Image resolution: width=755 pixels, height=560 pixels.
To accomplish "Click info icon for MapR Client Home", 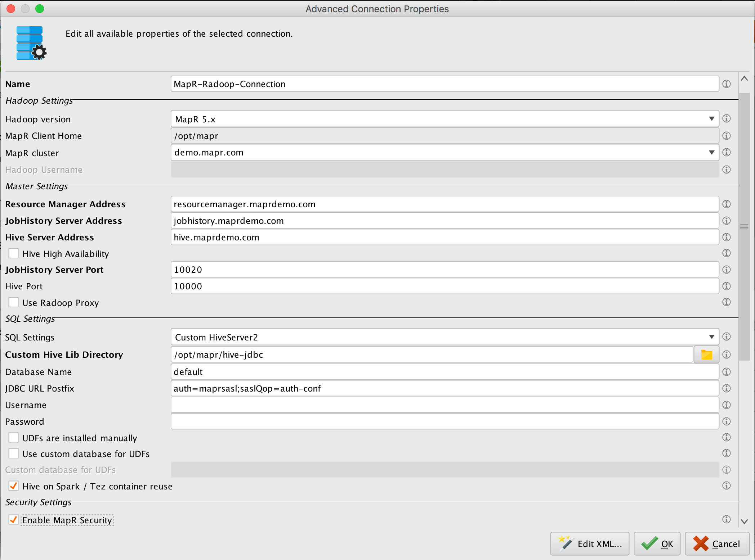I will 727,136.
